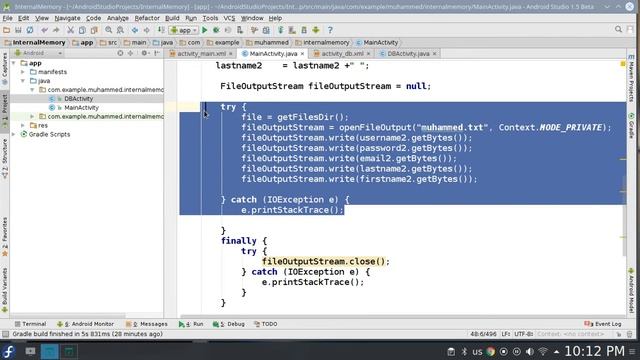Click the Save All toolbar icon
The width and height of the screenshot is (640, 360).
point(18,30)
